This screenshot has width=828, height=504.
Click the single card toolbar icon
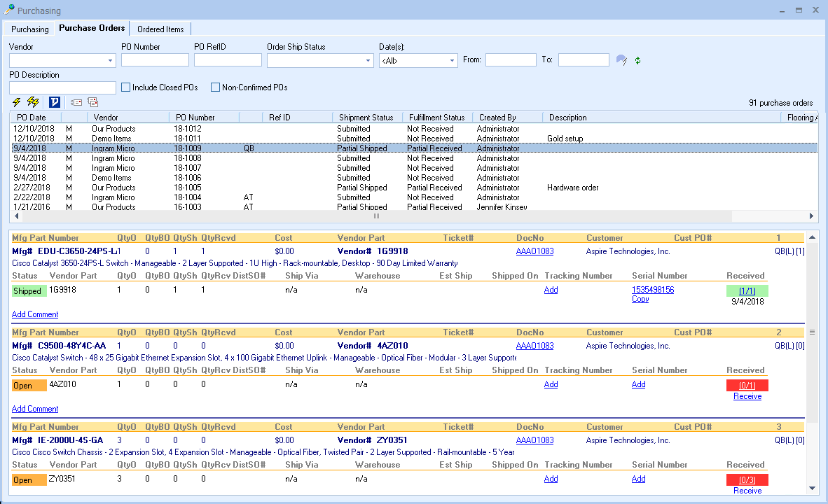pyautogui.click(x=76, y=102)
